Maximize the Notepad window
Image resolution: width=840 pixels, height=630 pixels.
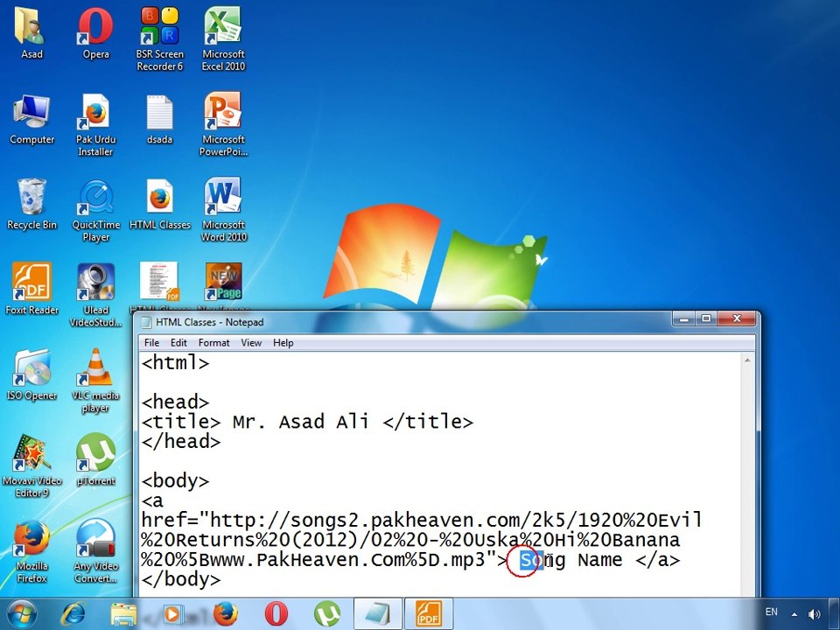(706, 319)
